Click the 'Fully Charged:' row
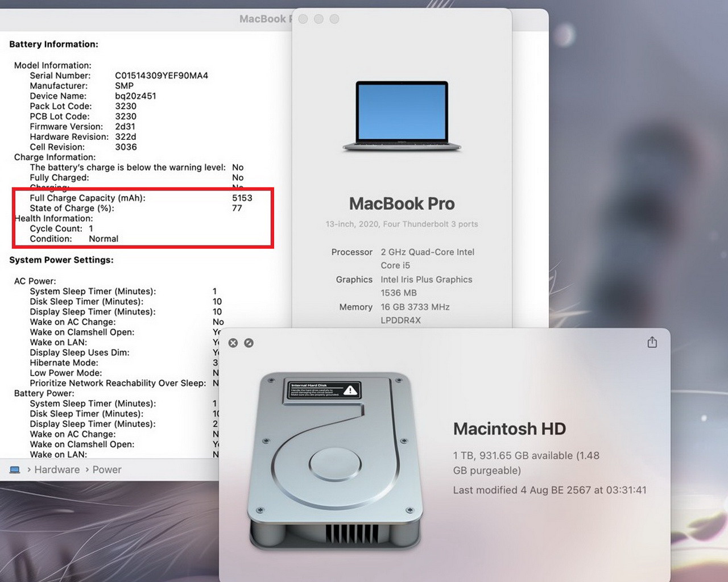This screenshot has height=582, width=728. (136, 178)
